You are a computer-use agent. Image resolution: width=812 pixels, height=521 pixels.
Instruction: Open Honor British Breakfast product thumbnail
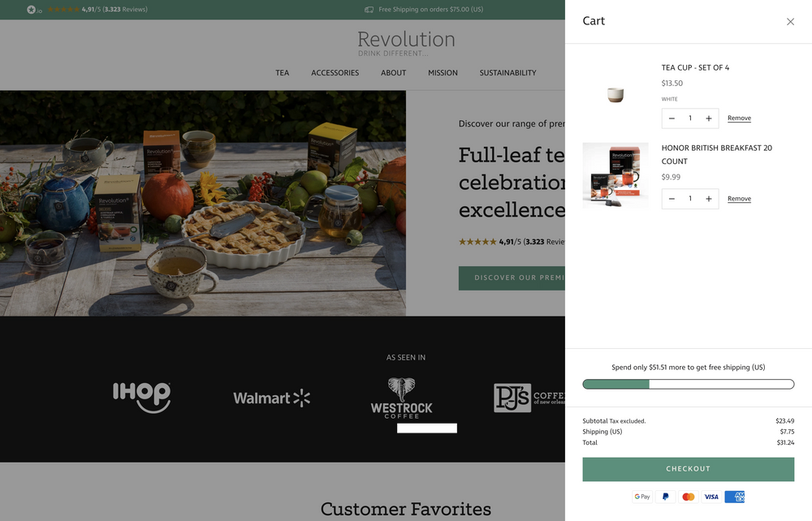coord(615,175)
